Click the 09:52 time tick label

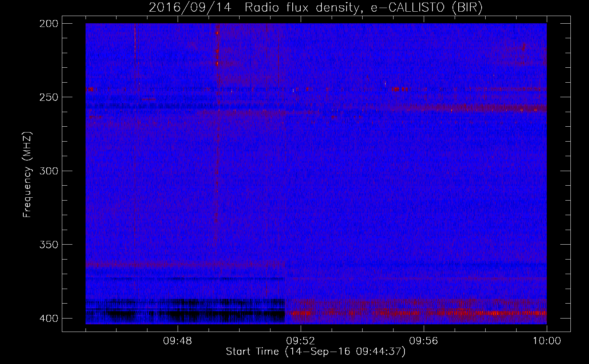coord(301,341)
